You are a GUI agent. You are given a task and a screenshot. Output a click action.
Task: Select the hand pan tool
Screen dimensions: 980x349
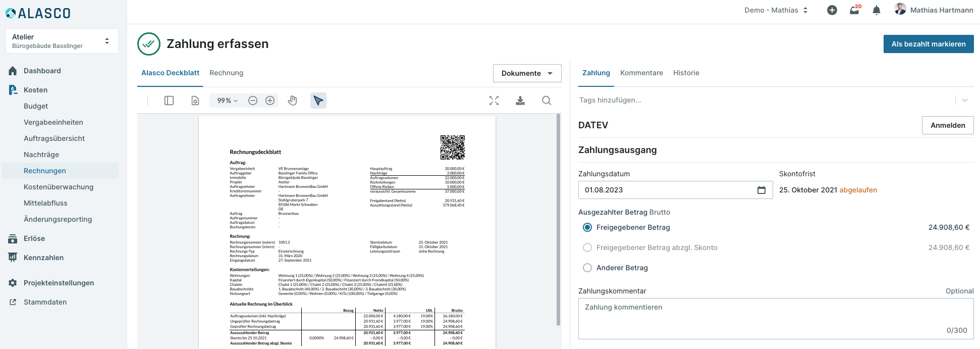click(x=293, y=101)
